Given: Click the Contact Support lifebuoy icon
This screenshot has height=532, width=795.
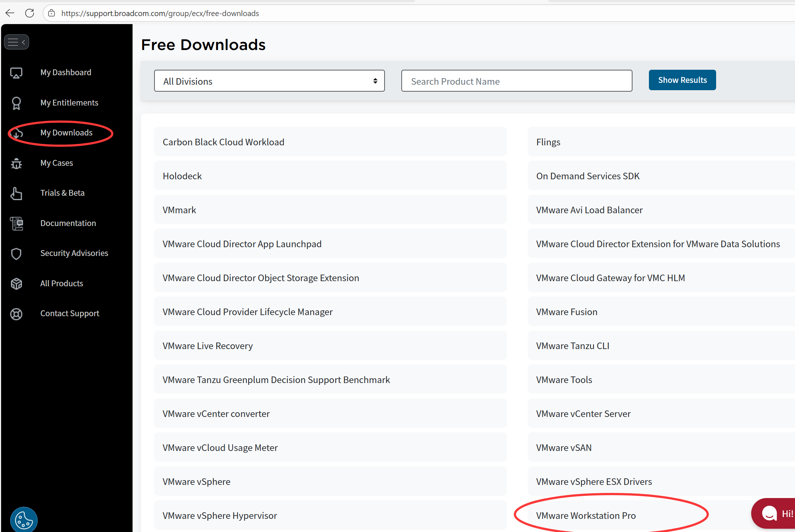Looking at the screenshot, I should (16, 314).
